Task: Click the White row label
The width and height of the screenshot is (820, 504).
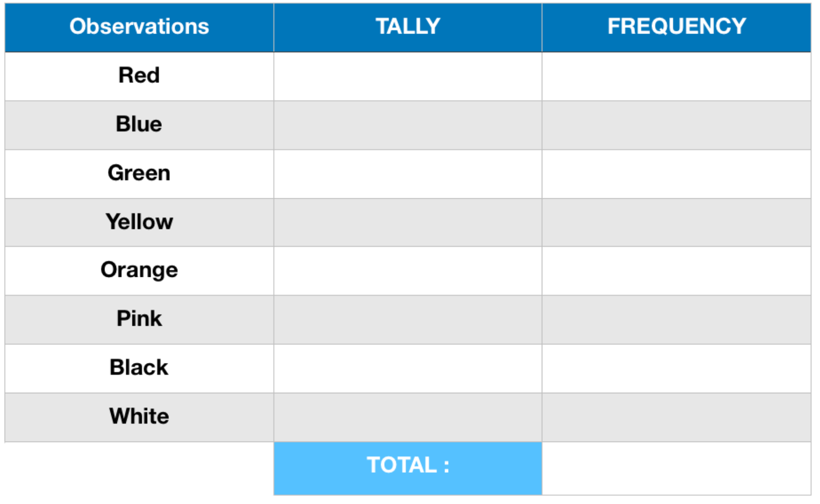Action: click(139, 416)
